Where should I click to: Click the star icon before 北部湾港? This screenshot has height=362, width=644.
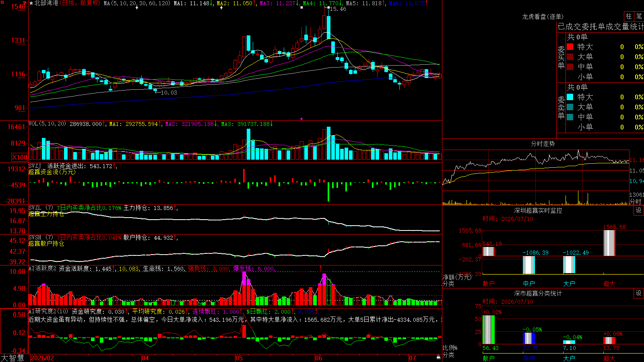[x=31, y=3]
